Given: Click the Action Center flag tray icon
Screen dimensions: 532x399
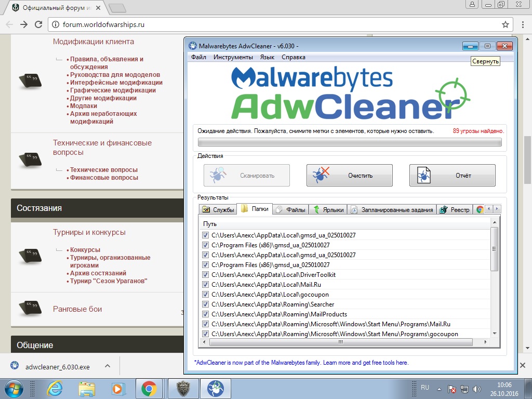Looking at the screenshot, I should 451,389.
